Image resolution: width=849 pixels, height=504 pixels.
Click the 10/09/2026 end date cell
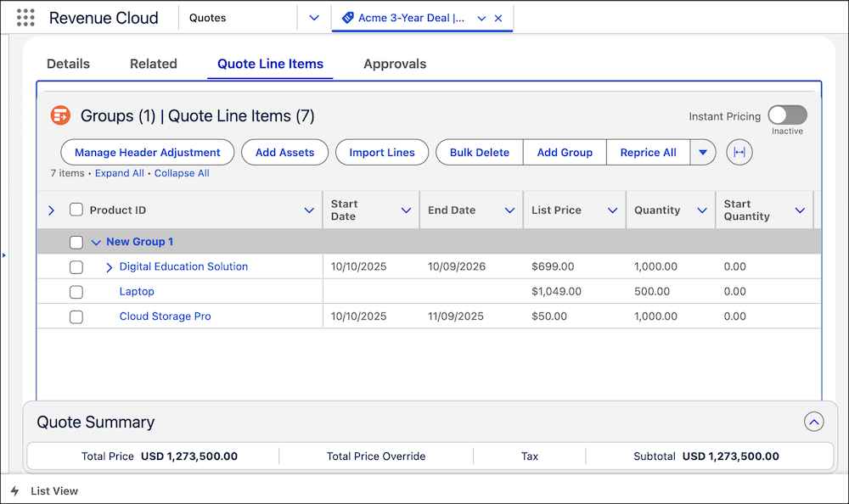[457, 267]
